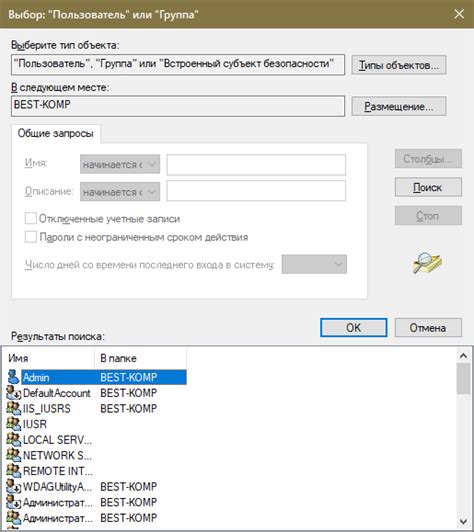Switch to the "Общие запросы" tab
474x532 pixels.
click(x=56, y=133)
